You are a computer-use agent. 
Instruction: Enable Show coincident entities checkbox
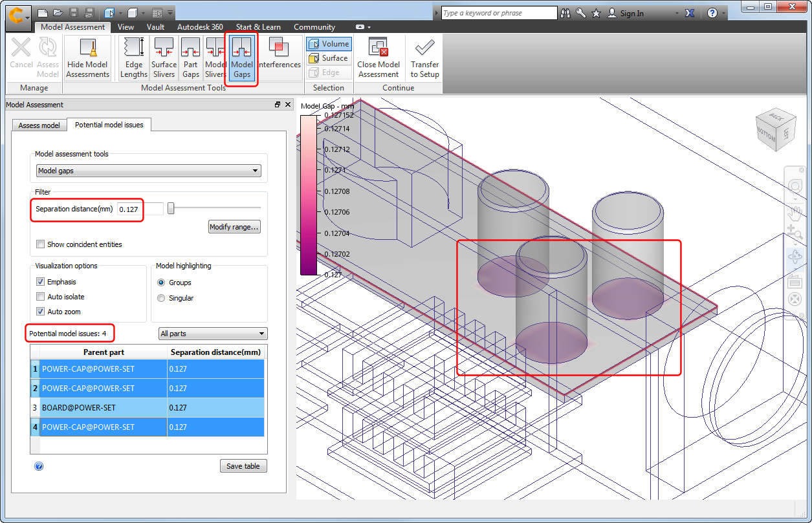[x=41, y=244]
